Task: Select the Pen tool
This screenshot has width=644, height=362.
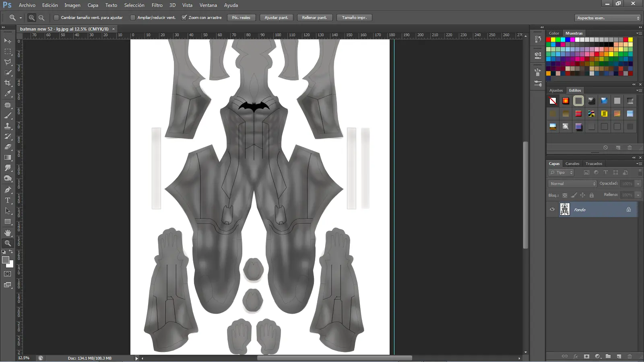Action: click(x=8, y=190)
